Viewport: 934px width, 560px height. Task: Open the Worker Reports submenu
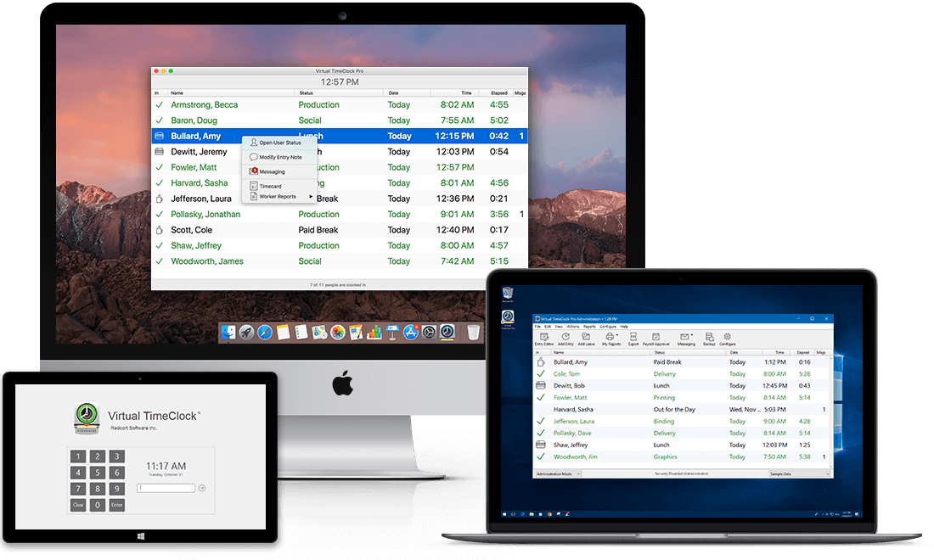point(279,197)
